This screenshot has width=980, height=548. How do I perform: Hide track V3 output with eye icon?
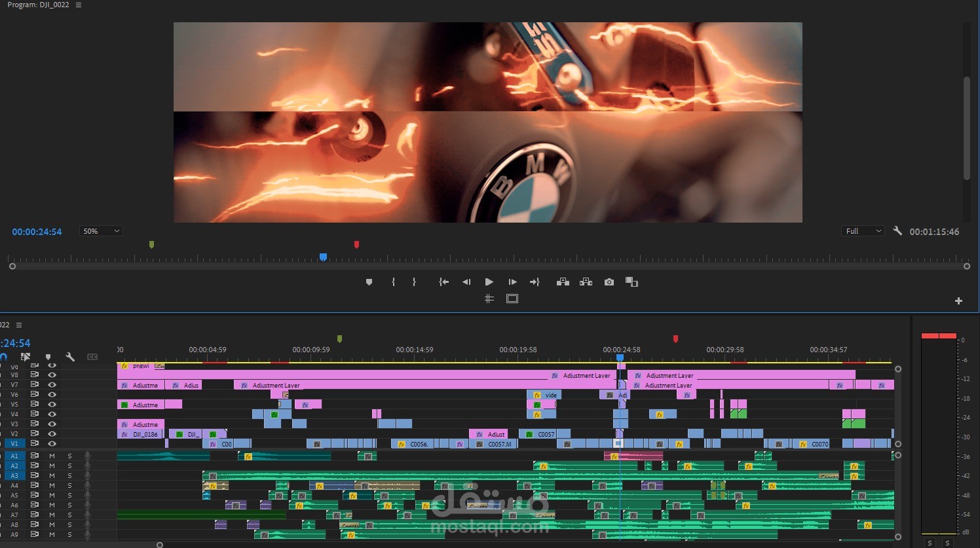[x=52, y=424]
